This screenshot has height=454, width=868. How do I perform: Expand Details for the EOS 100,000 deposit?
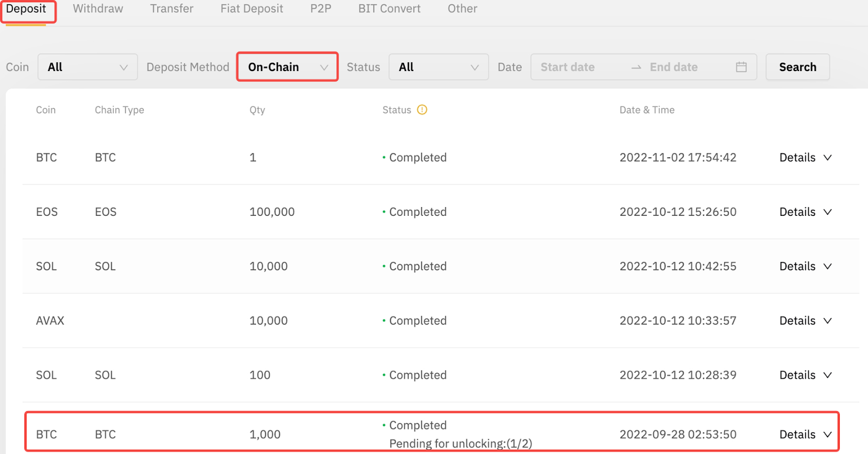(805, 212)
